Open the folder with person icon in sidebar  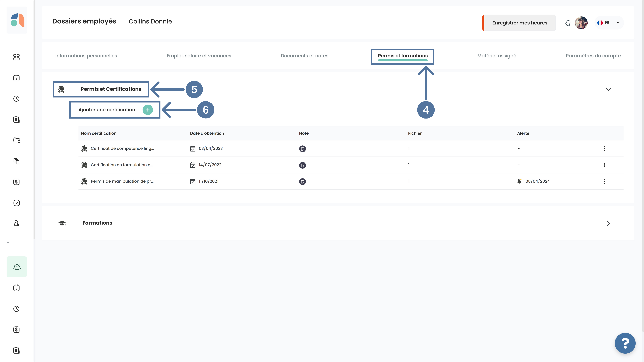click(17, 140)
